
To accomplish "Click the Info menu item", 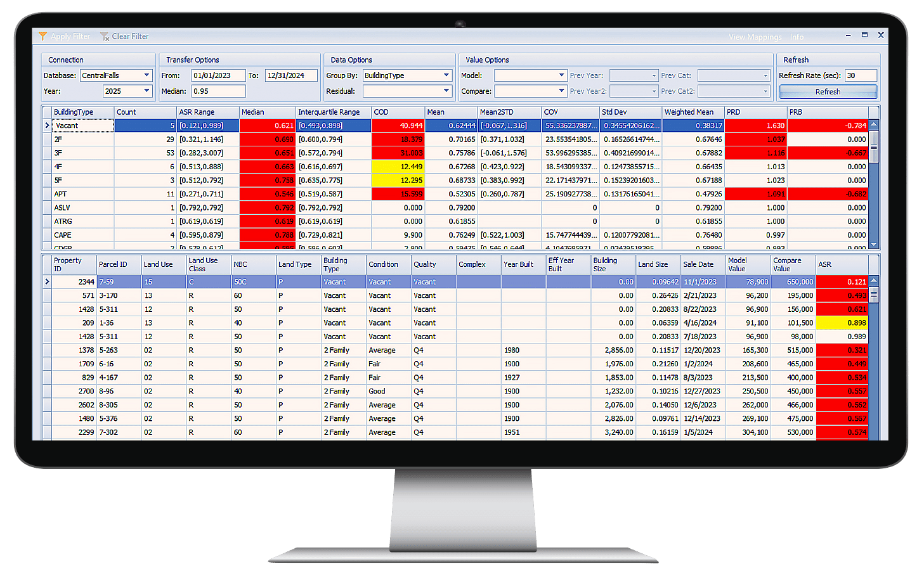I will tap(797, 36).
